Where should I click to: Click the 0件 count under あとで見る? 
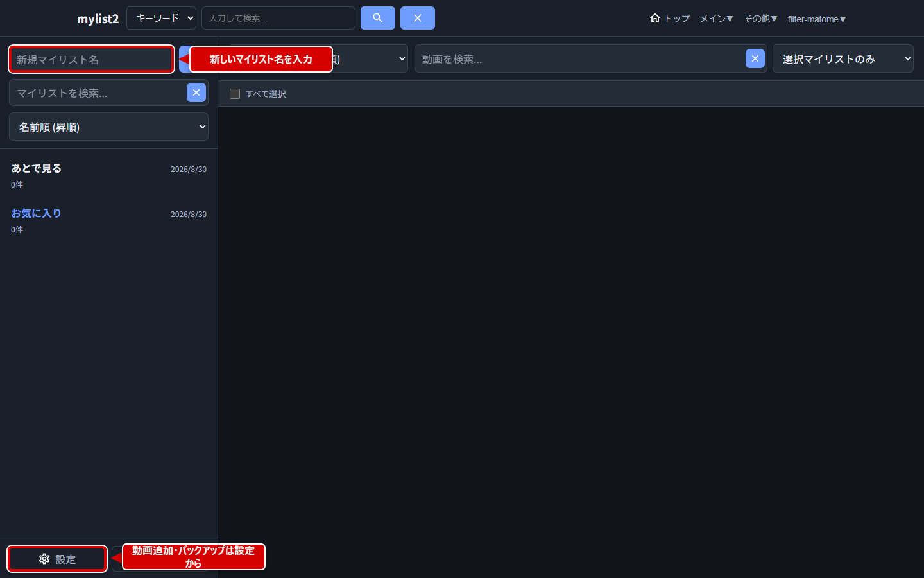tap(17, 185)
